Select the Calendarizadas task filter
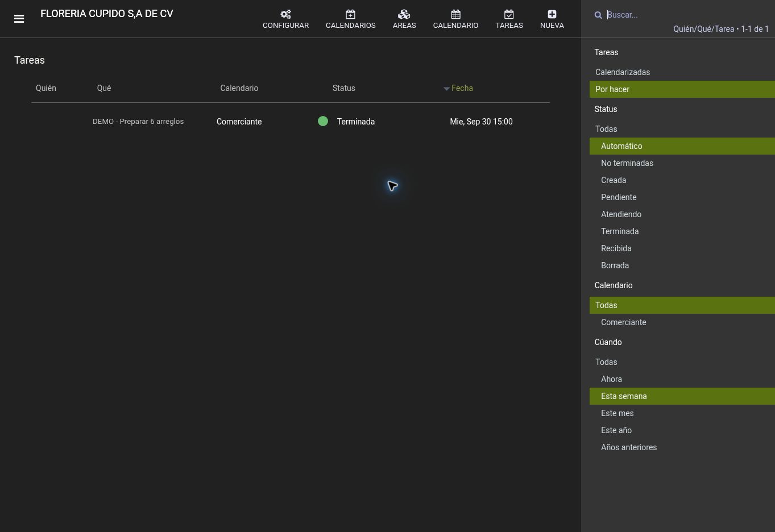The width and height of the screenshot is (775, 532). tap(682, 72)
